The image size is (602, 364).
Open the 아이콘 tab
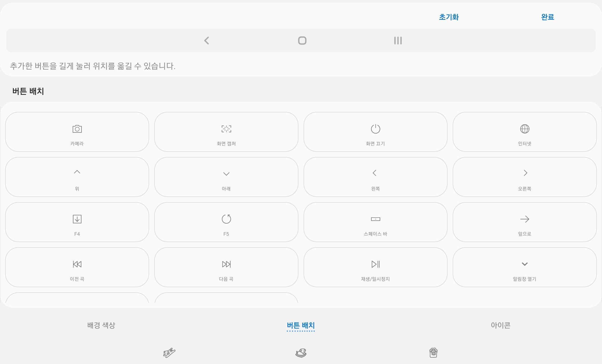pyautogui.click(x=500, y=325)
